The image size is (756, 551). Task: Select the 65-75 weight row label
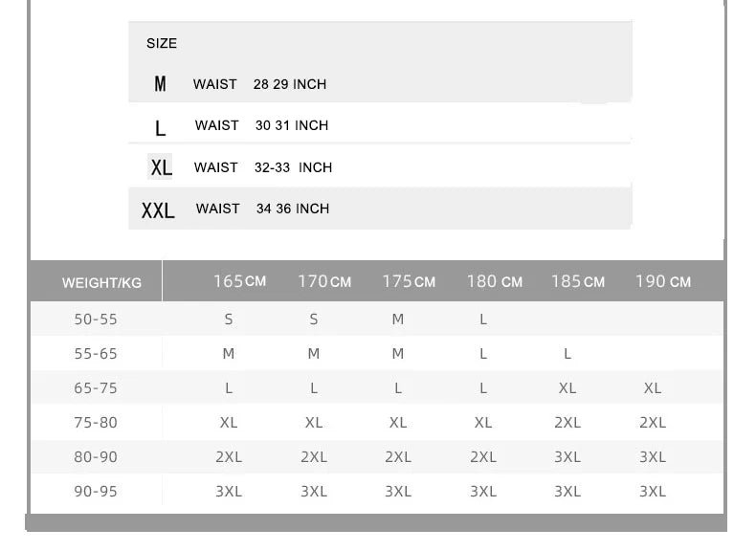click(x=96, y=388)
